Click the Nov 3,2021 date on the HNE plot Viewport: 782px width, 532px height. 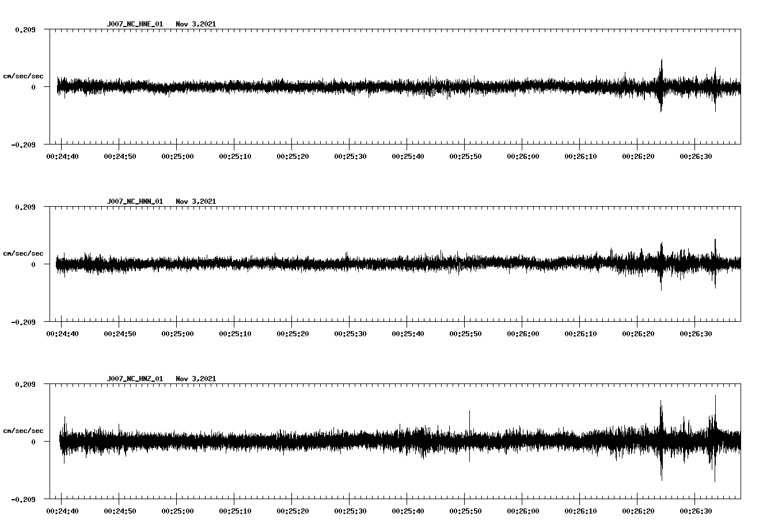pyautogui.click(x=196, y=24)
